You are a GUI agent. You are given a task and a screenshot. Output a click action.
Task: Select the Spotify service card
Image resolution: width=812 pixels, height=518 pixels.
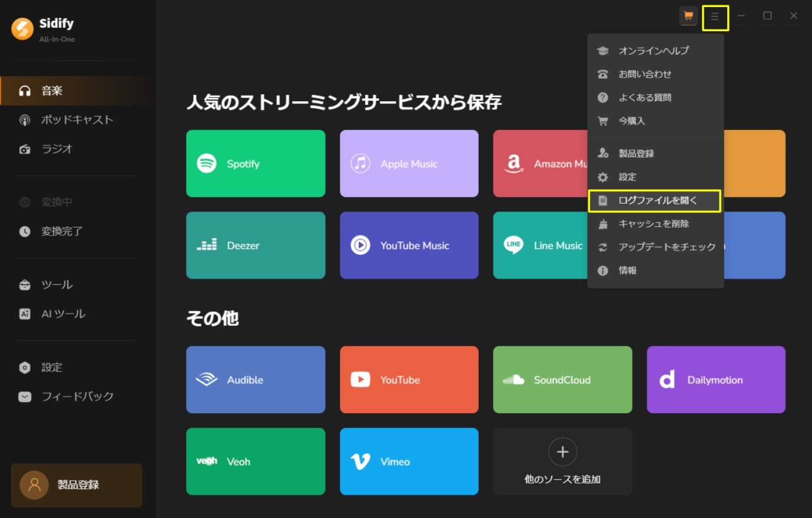point(256,164)
